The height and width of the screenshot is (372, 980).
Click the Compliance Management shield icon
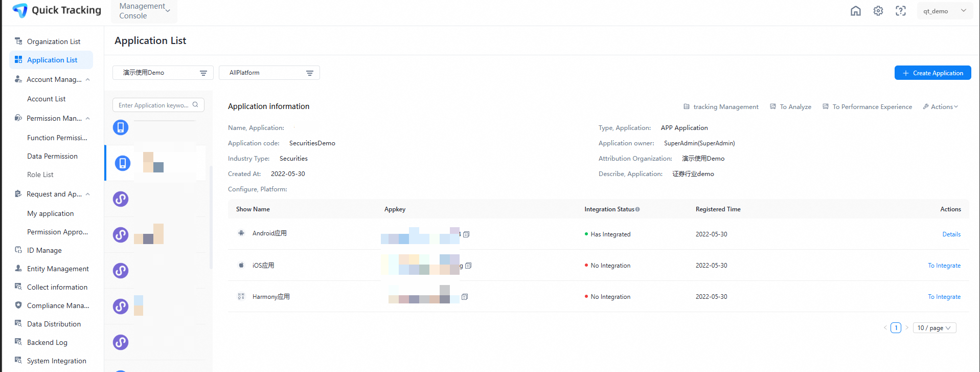pos(18,305)
